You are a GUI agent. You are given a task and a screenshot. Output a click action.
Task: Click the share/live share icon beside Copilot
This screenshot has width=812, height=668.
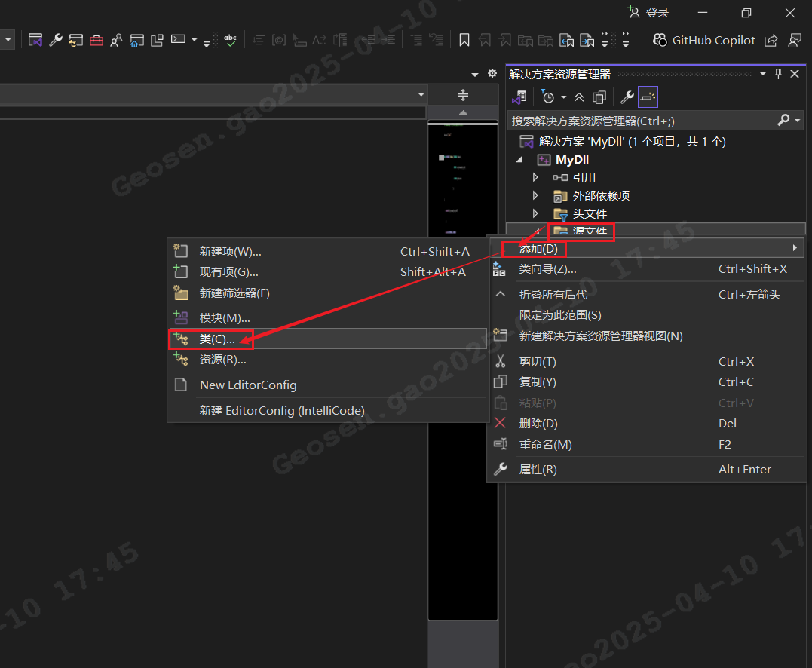click(x=771, y=40)
